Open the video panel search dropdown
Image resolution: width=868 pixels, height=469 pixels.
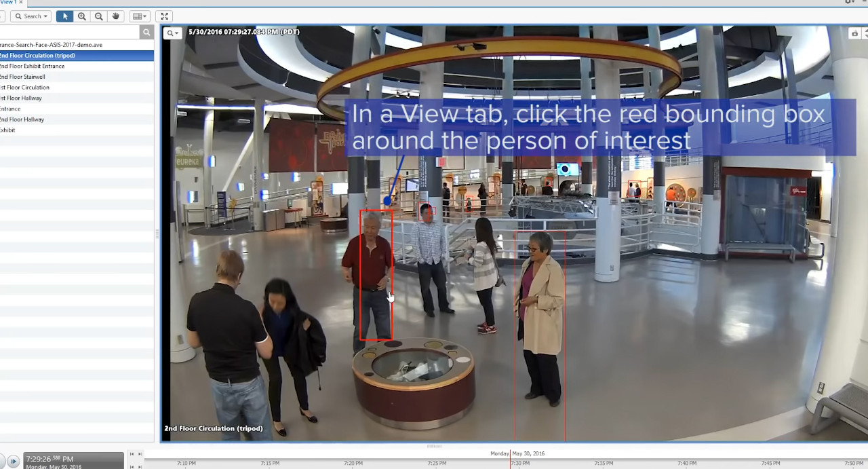pyautogui.click(x=173, y=33)
